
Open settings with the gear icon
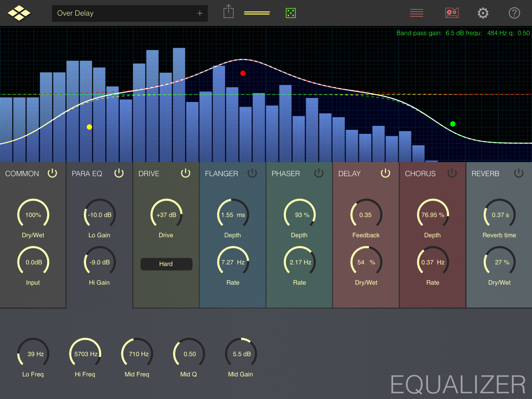coord(483,13)
